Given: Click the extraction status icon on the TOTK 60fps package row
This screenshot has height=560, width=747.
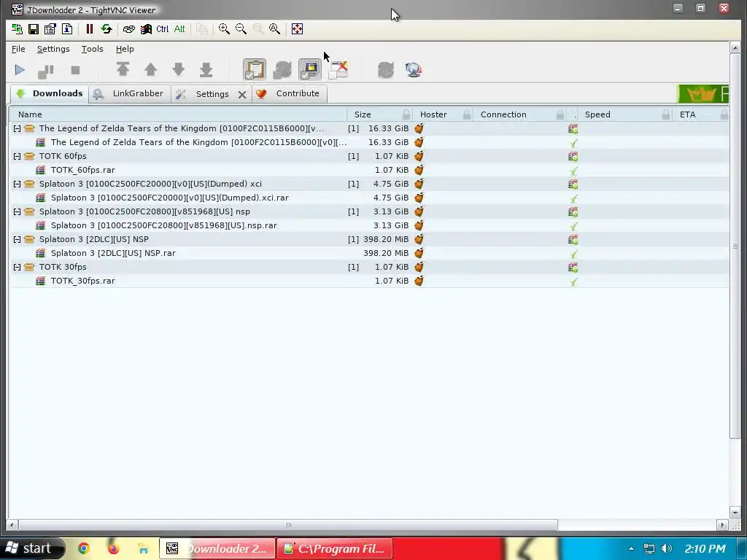Looking at the screenshot, I should [x=573, y=156].
